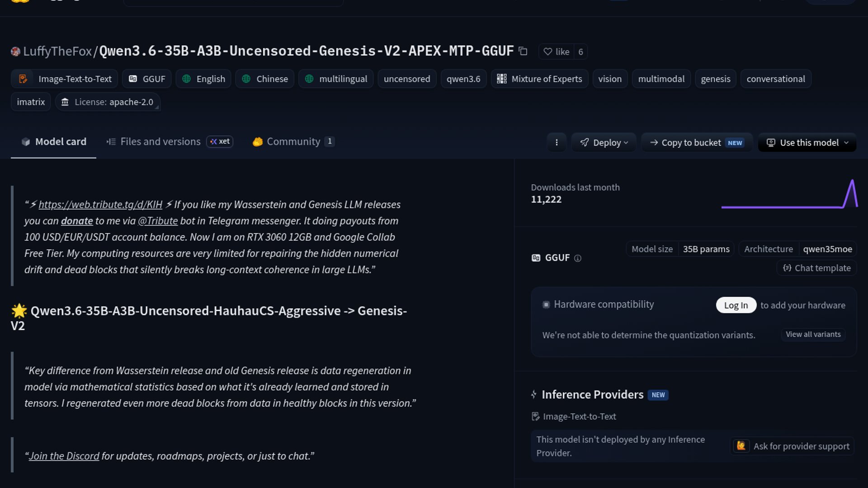Click the star emoji heading Genesis-V2
This screenshot has width=868, height=488.
coord(209,318)
